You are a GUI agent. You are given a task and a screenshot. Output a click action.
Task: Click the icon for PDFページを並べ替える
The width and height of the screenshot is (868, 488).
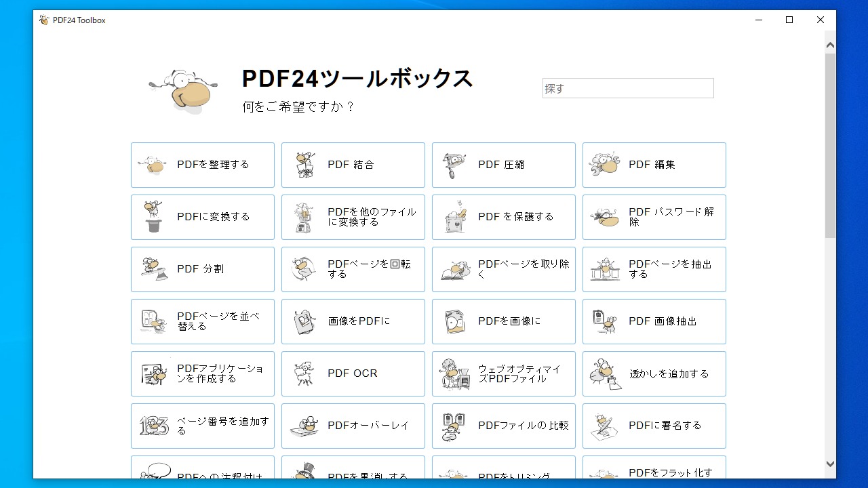pyautogui.click(x=153, y=321)
